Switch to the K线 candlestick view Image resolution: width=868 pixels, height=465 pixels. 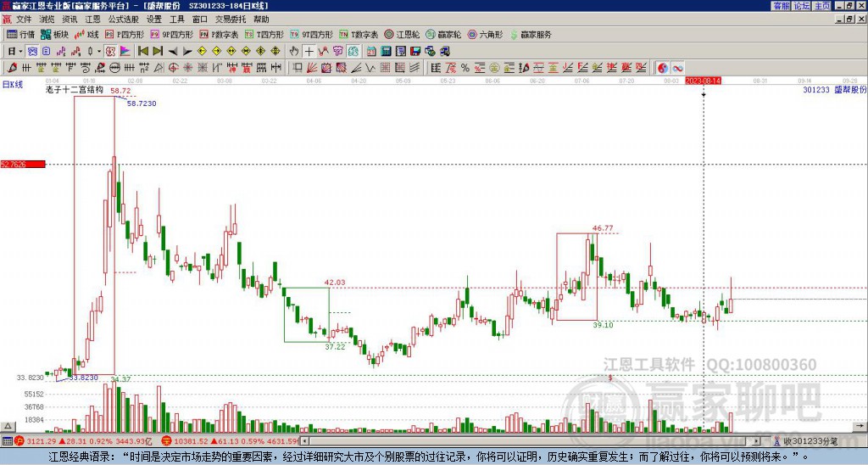[86, 34]
